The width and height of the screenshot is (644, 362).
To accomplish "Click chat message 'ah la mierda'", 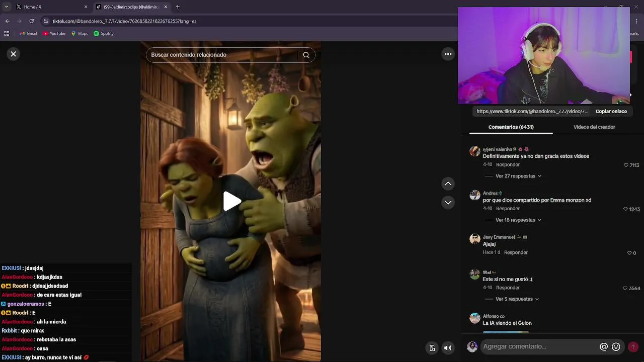I will pos(51,322).
